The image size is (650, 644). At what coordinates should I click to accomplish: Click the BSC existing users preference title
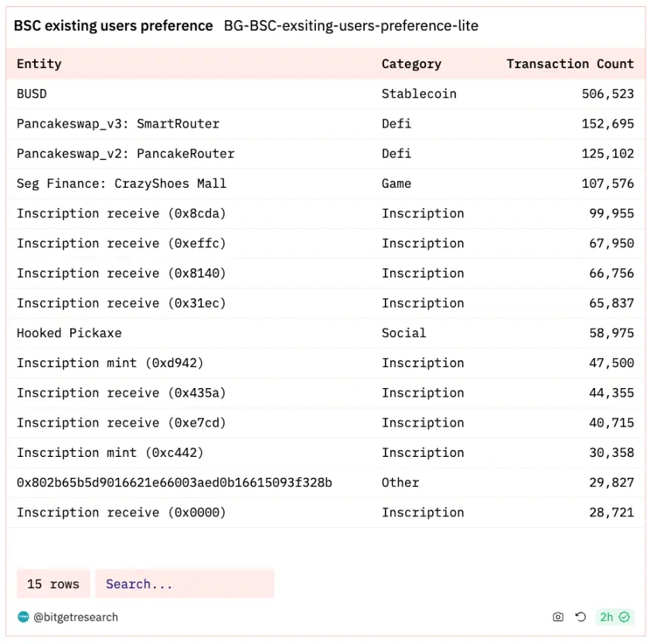pyautogui.click(x=113, y=26)
